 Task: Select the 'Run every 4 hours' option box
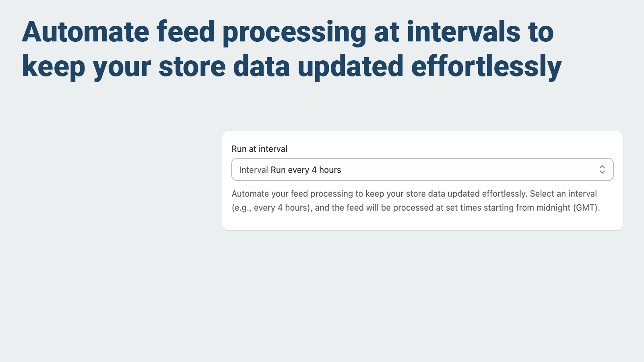[x=422, y=169]
